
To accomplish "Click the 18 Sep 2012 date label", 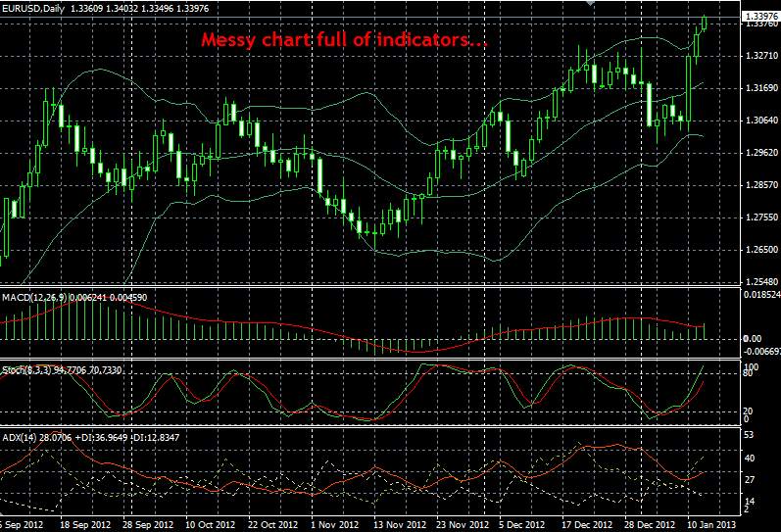I will pyautogui.click(x=85, y=525).
